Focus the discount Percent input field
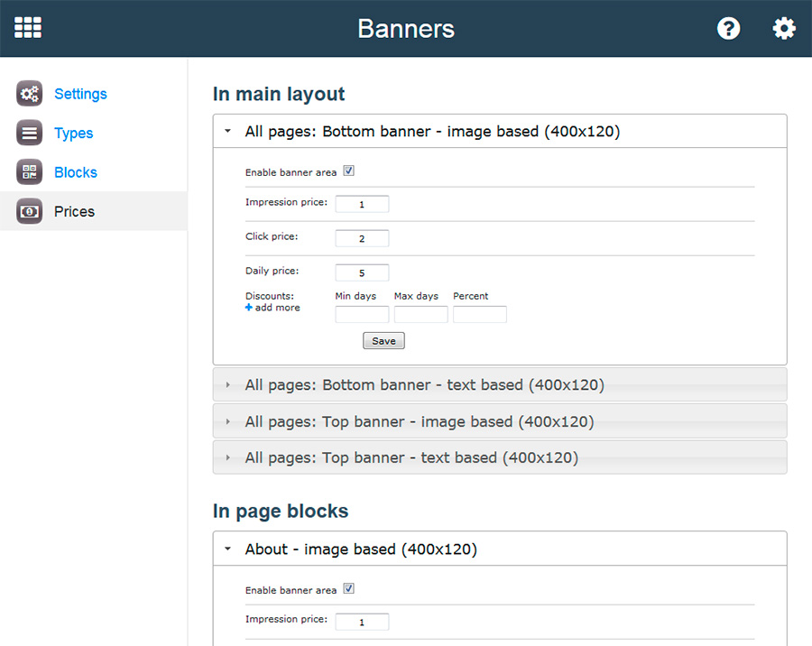Image resolution: width=812 pixels, height=646 pixels. point(479,315)
